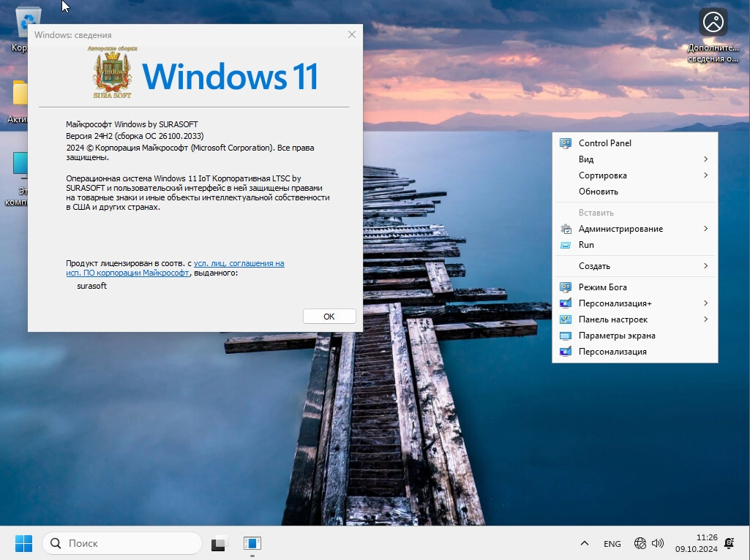Image resolution: width=750 pixels, height=560 pixels.
Task: Click the Поиск taskbar search field
Action: click(x=122, y=543)
